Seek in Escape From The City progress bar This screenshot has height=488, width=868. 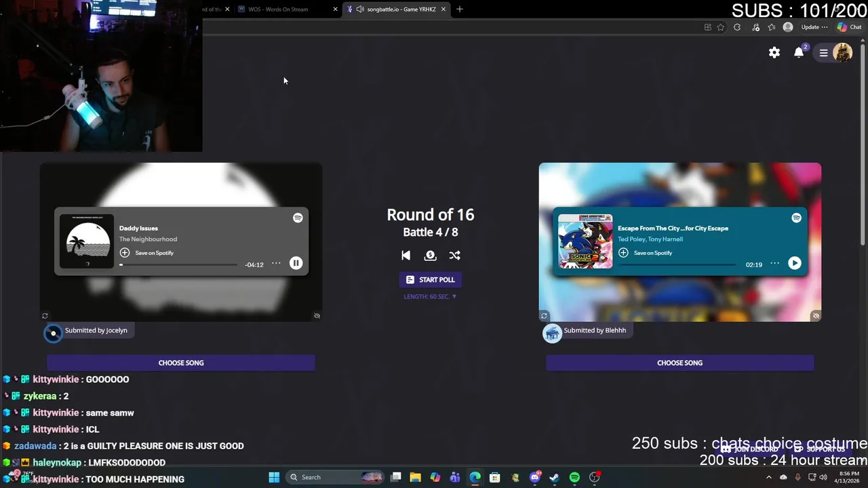tap(677, 265)
